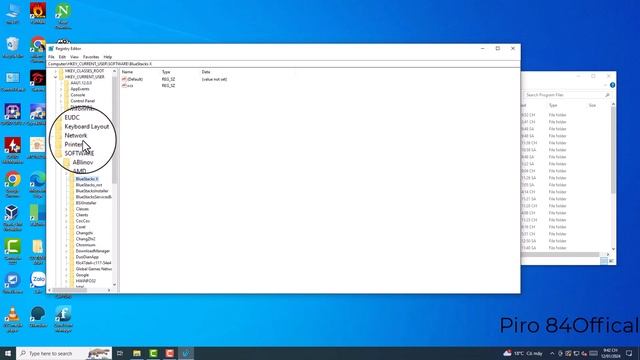Select the BlueStacks_nxt registry key

pos(89,185)
